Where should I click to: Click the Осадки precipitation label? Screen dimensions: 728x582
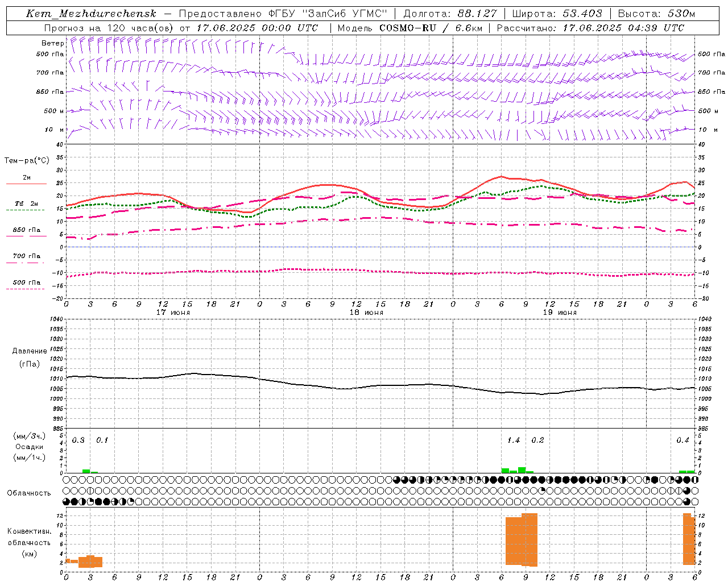click(x=30, y=447)
